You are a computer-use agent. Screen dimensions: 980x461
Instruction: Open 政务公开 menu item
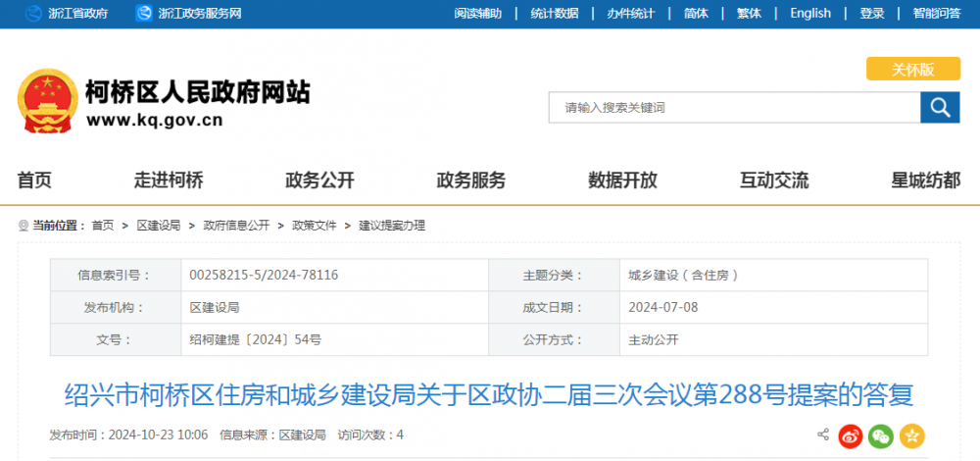click(x=320, y=180)
